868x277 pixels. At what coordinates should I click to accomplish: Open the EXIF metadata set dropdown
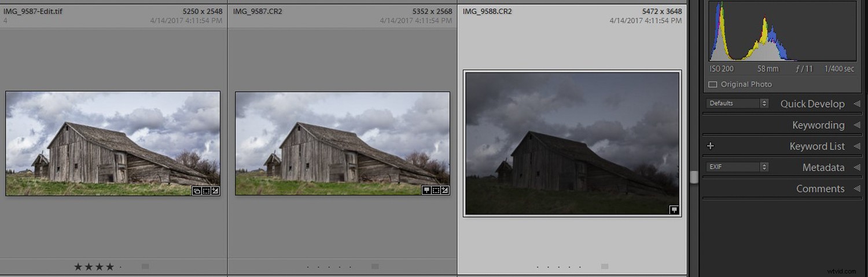click(x=737, y=167)
